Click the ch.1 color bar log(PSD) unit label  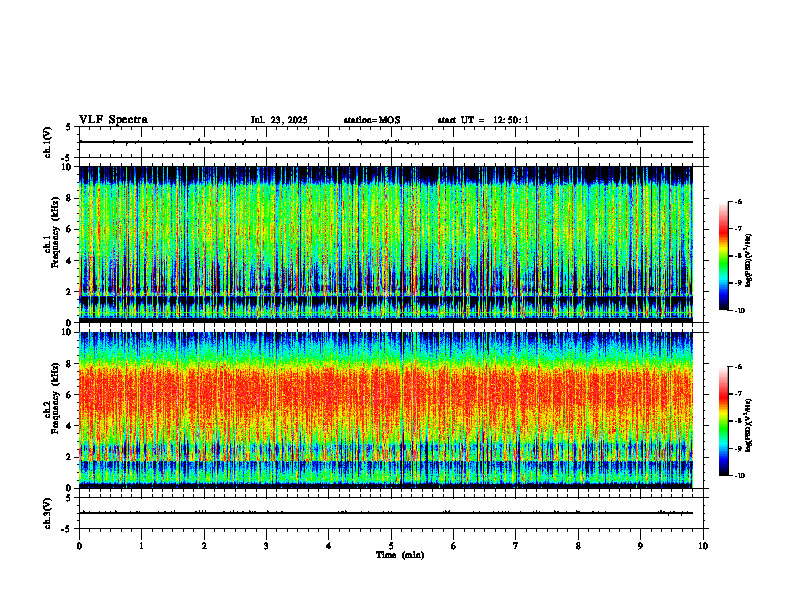click(750, 260)
